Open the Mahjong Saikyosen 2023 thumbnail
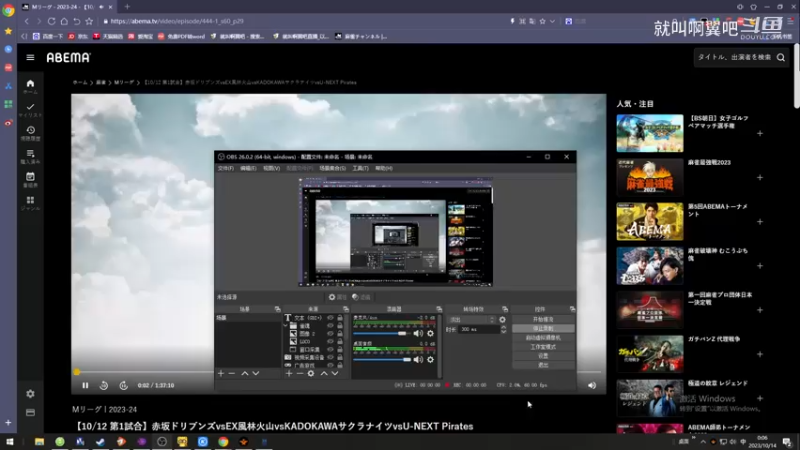 click(x=649, y=178)
